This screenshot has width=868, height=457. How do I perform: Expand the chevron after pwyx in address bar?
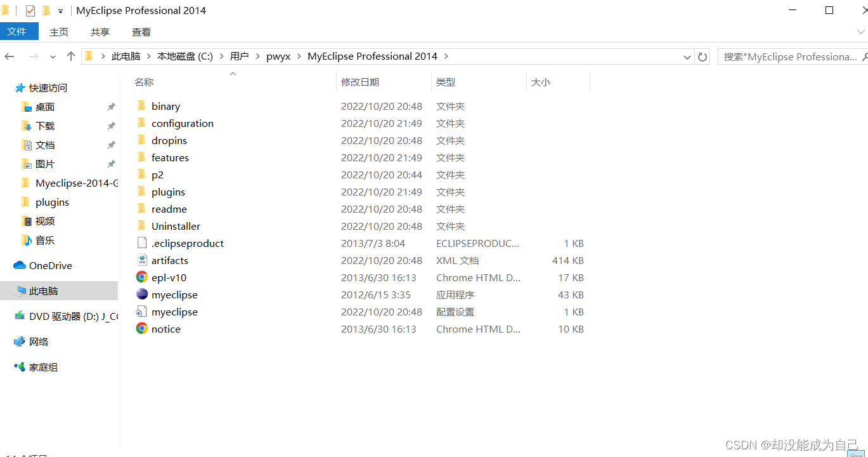pos(299,56)
